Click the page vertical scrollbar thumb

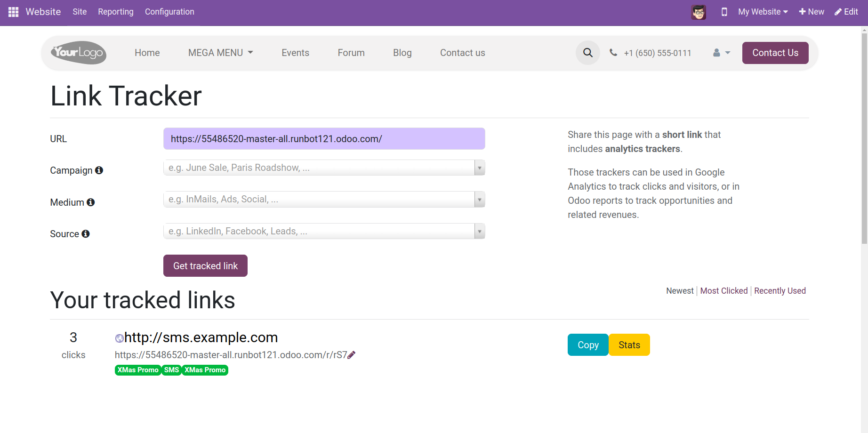pos(864,139)
